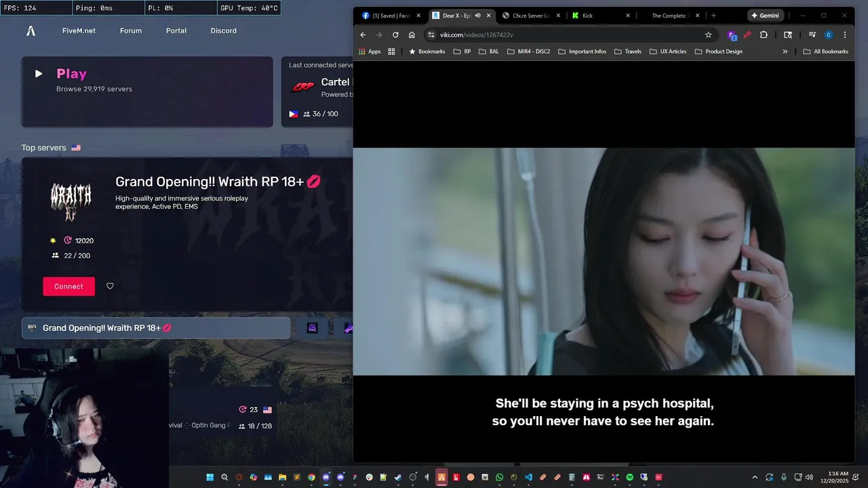Screen dimensions: 868x488
Task: Open the Important Infos bookmarks folder
Action: click(582, 52)
